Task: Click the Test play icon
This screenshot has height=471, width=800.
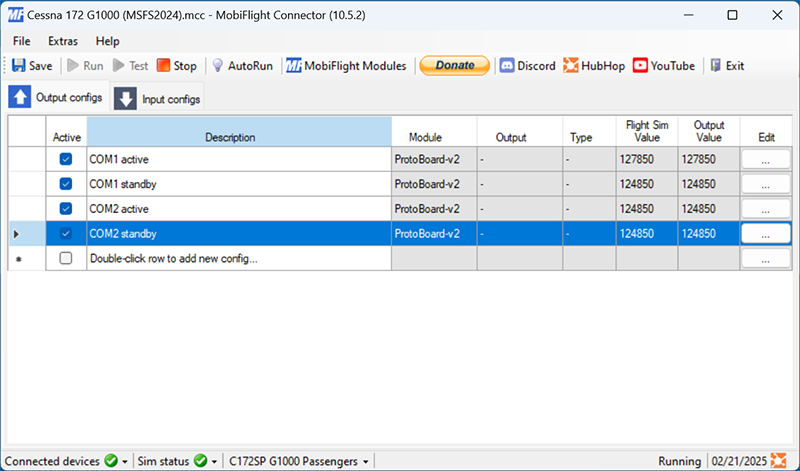Action: point(119,65)
